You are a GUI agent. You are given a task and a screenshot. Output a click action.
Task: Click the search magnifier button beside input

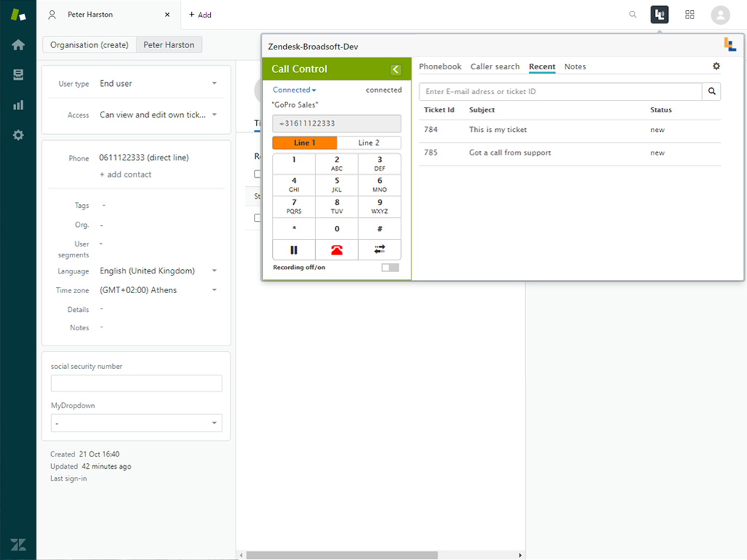(711, 92)
